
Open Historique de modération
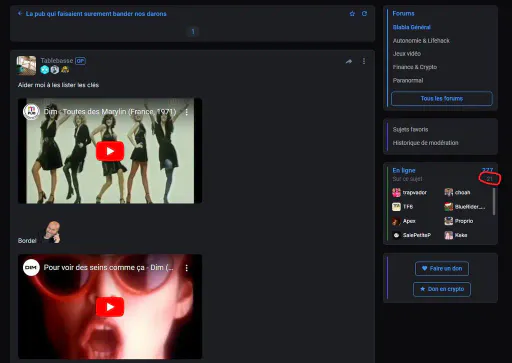(425, 143)
